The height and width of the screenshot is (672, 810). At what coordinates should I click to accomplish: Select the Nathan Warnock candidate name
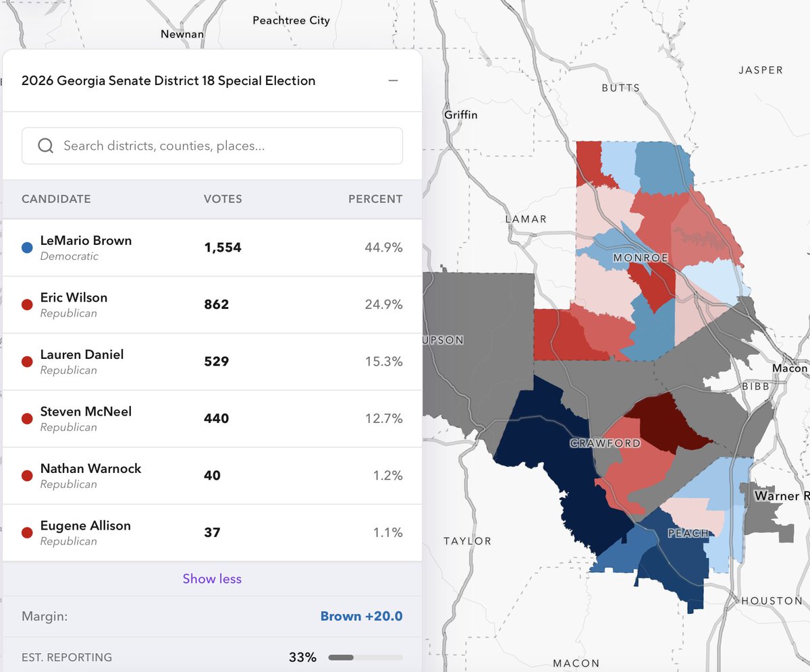(x=90, y=468)
